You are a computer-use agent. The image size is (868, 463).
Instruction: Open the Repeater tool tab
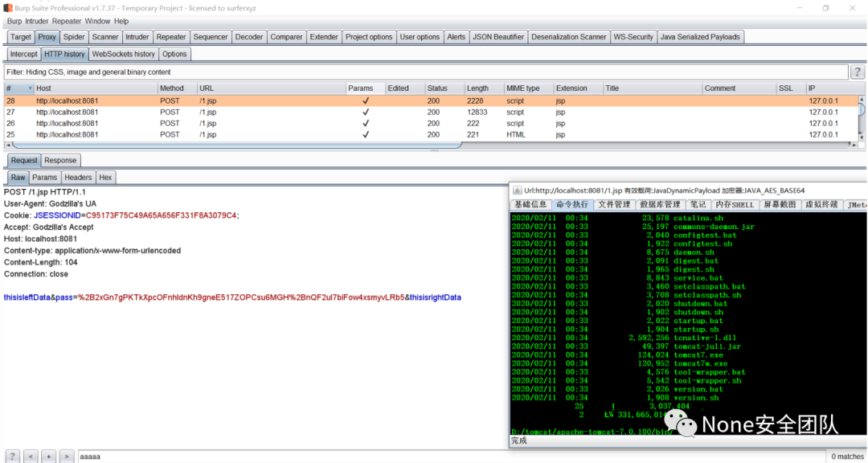pyautogui.click(x=171, y=37)
